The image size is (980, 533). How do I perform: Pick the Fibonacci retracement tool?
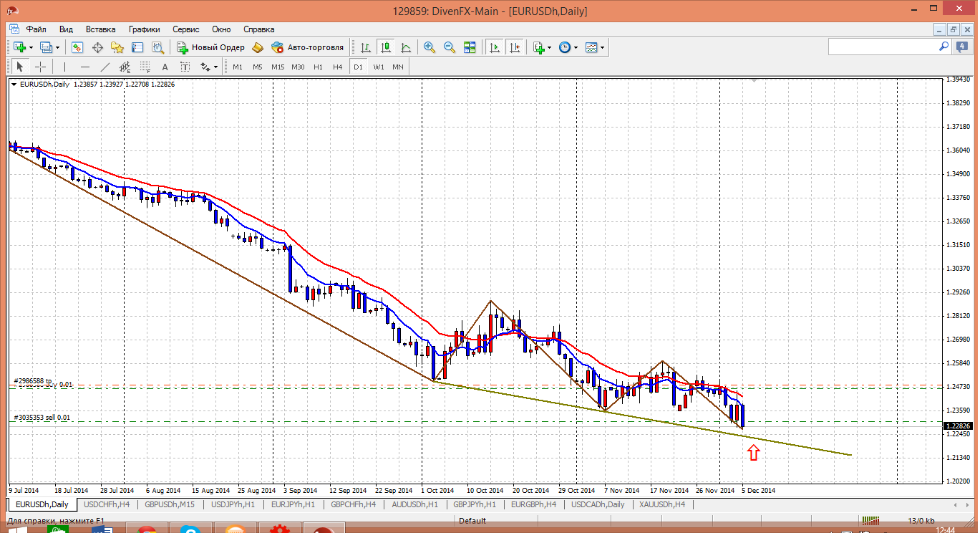(x=146, y=67)
